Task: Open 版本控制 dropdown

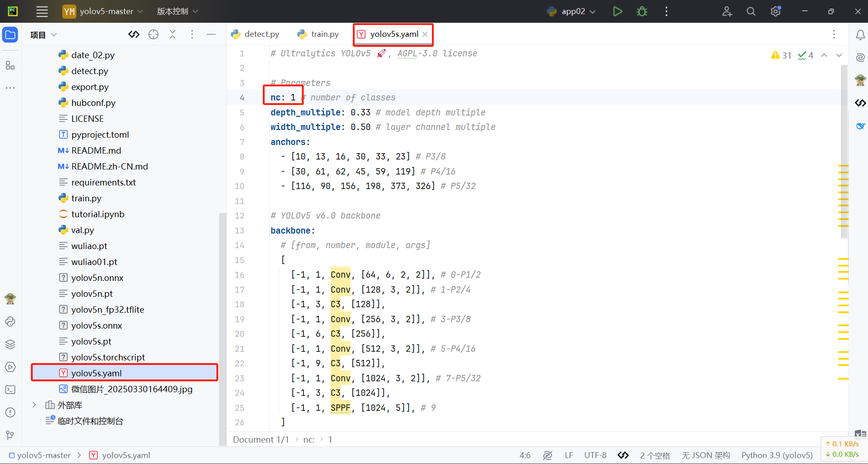Action: click(x=177, y=11)
